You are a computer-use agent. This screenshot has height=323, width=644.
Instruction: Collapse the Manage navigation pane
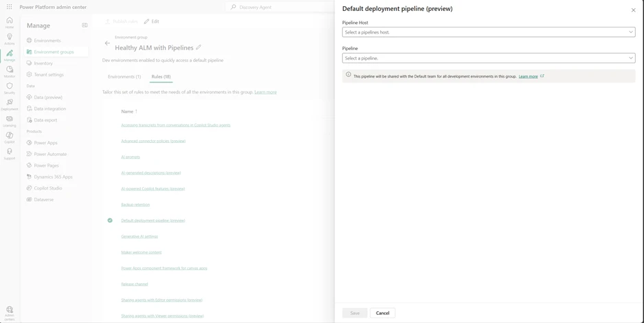85,25
